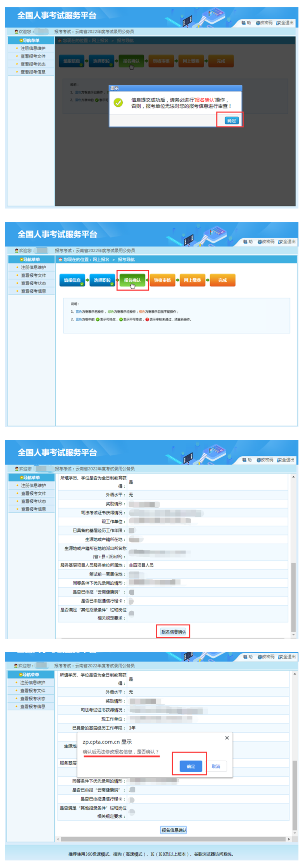Open 查看报考状态 in sidebar beside the 提示 dialog
This screenshot has height=868, width=306.
click(x=33, y=64)
